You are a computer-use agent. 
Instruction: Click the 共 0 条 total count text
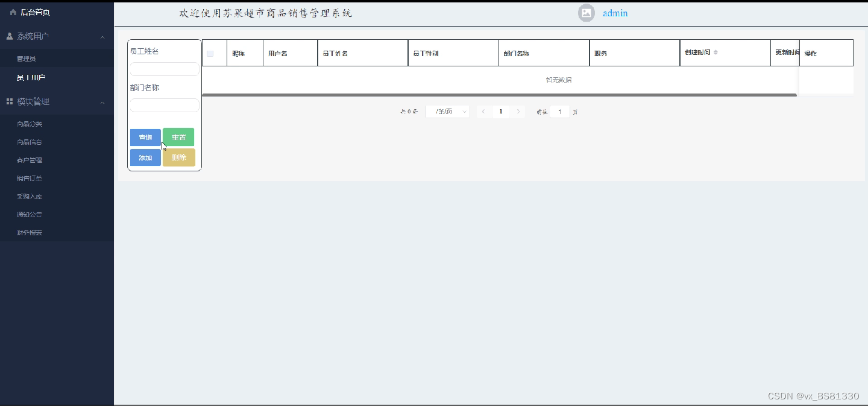coord(409,112)
